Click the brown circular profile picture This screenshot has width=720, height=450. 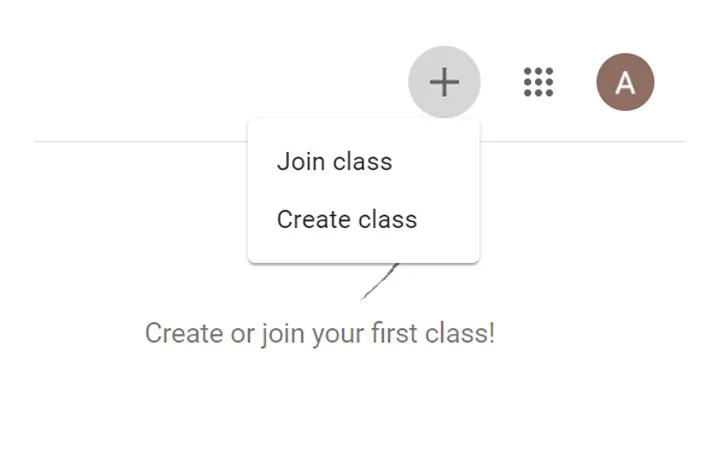coord(625,82)
